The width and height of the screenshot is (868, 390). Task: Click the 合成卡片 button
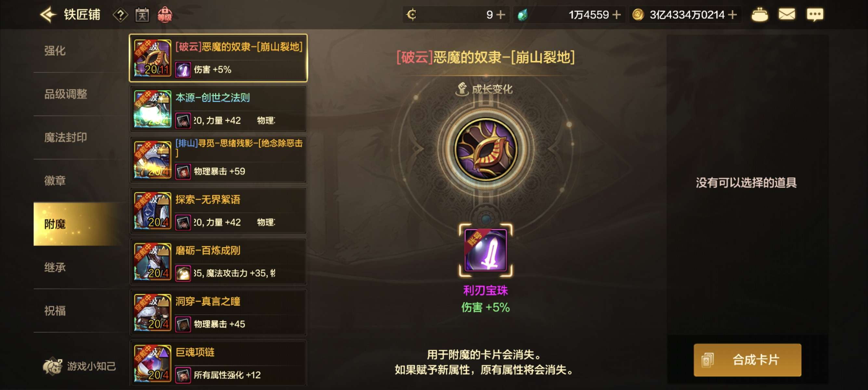point(747,360)
